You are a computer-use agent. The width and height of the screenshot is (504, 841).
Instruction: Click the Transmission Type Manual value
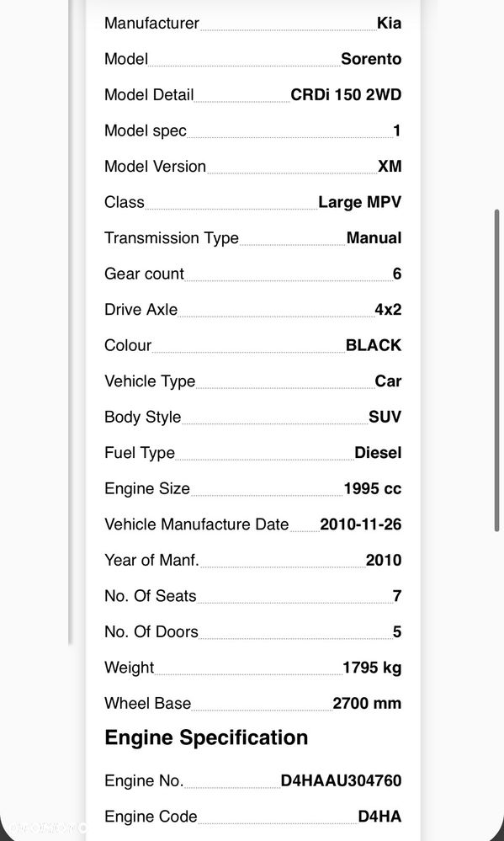coord(374,237)
